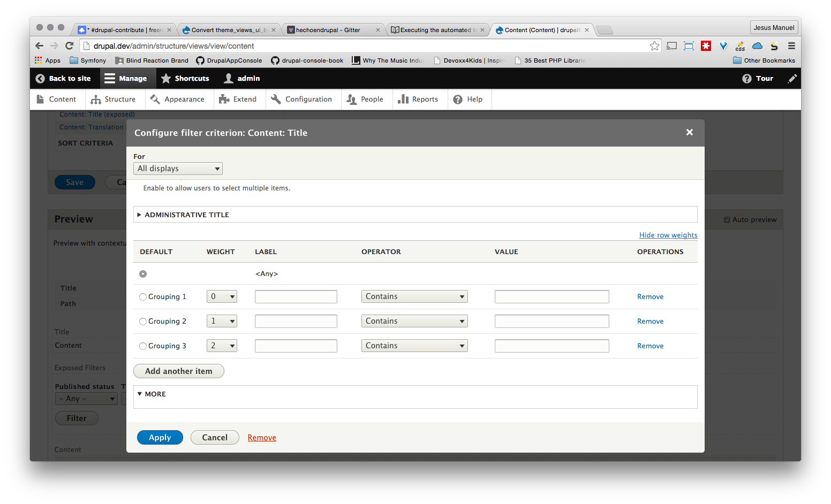831x504 pixels.
Task: Close the filter criterion dialog
Action: [689, 132]
